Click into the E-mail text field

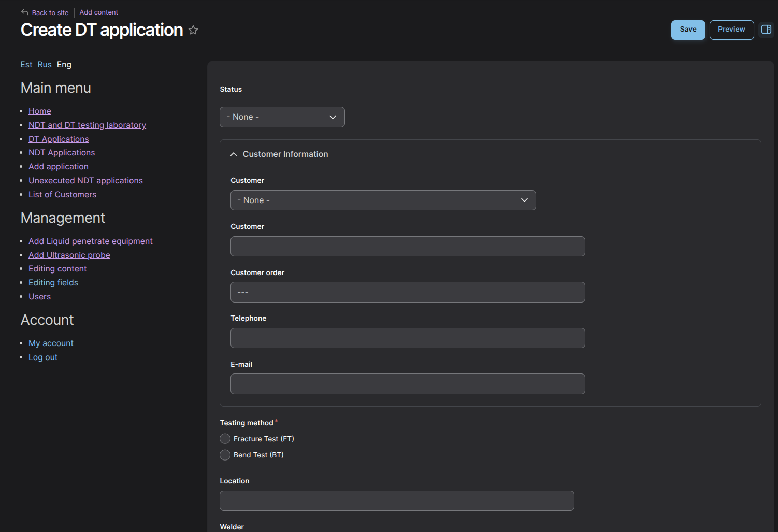(x=407, y=384)
